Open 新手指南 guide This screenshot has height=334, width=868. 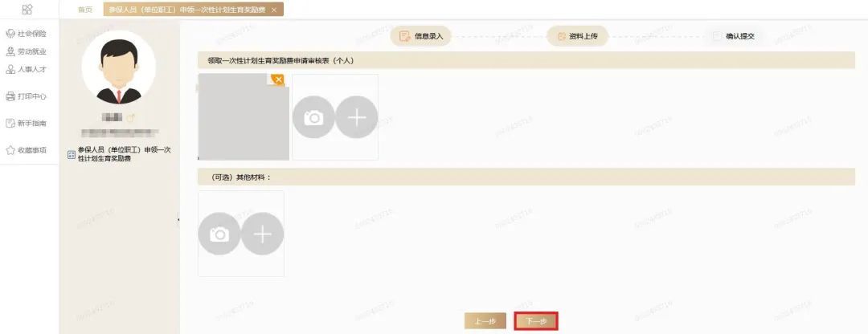[x=26, y=124]
